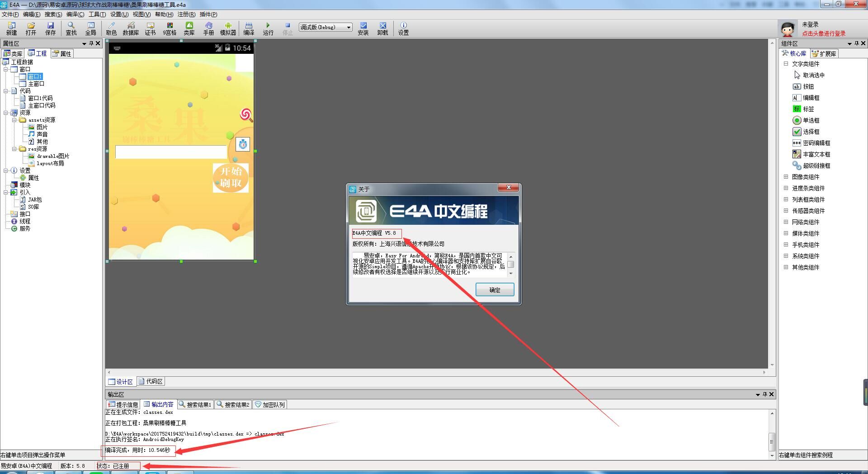This screenshot has width=868, height=474.
Task: Open the 9宫格 nine-patch tool
Action: pyautogui.click(x=170, y=28)
